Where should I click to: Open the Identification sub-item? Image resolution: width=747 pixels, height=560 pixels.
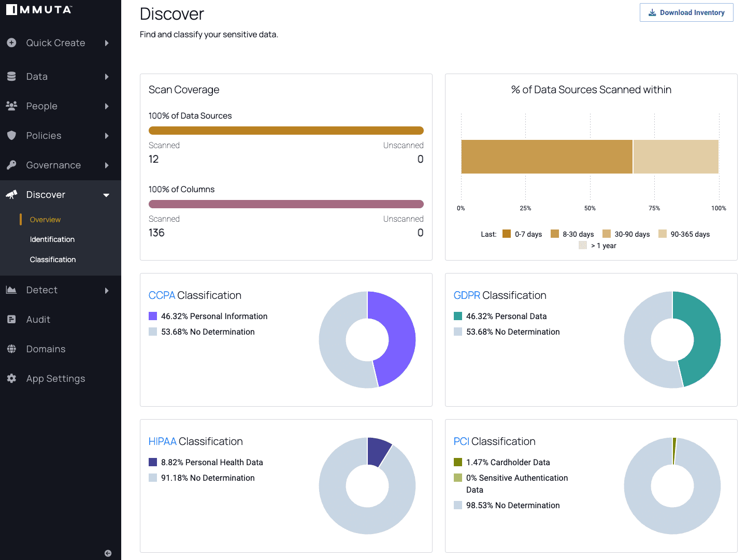point(52,239)
